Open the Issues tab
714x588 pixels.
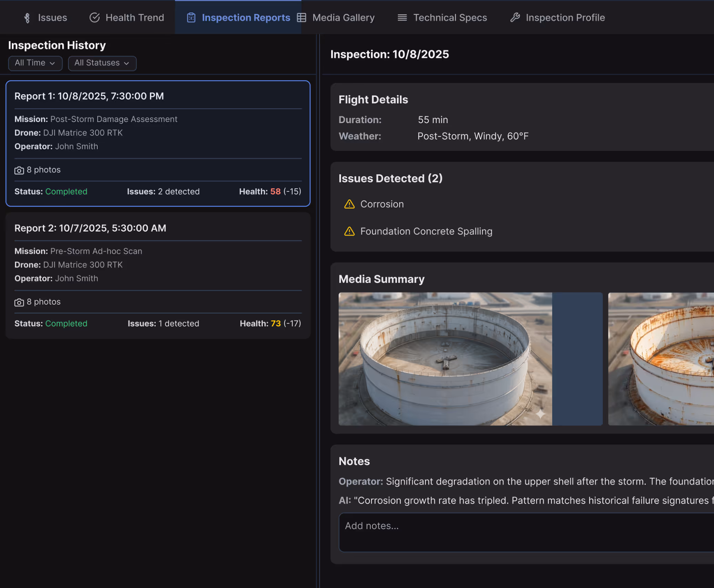point(45,18)
